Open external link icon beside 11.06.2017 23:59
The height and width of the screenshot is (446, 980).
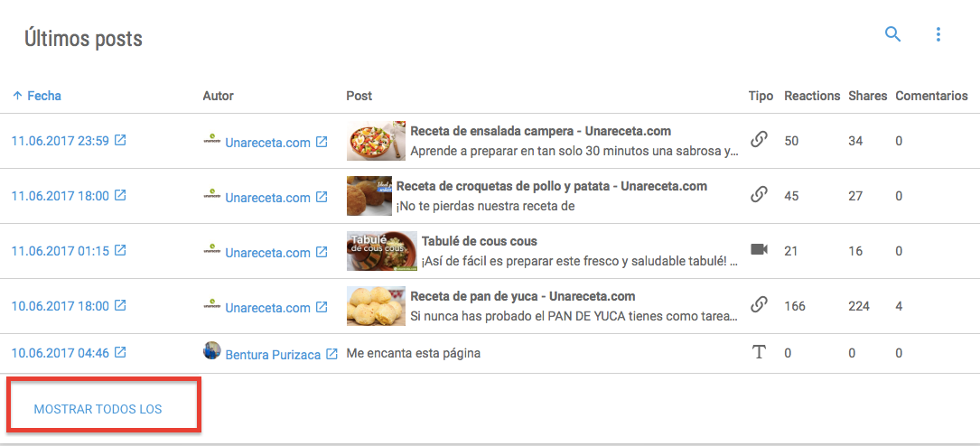tap(120, 141)
